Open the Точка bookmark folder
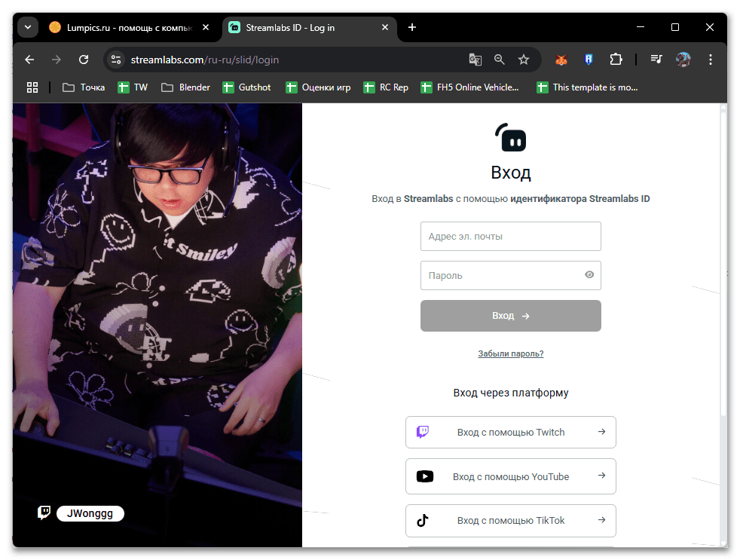740x560 pixels. (x=84, y=87)
